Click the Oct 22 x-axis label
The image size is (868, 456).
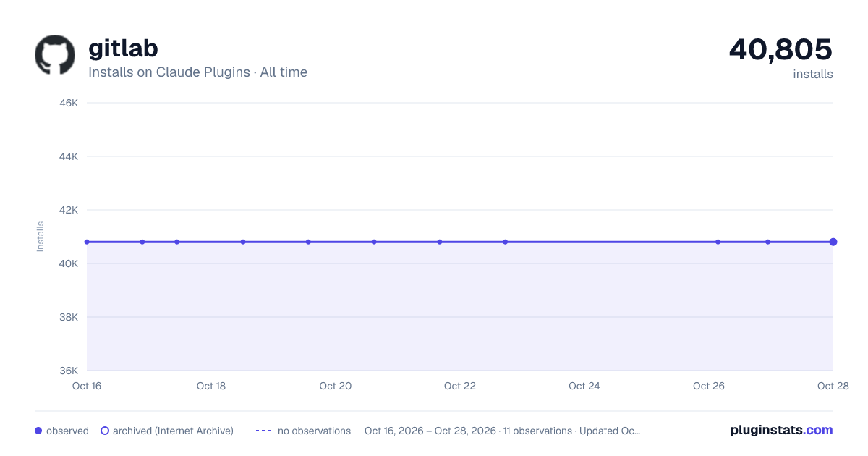[460, 386]
